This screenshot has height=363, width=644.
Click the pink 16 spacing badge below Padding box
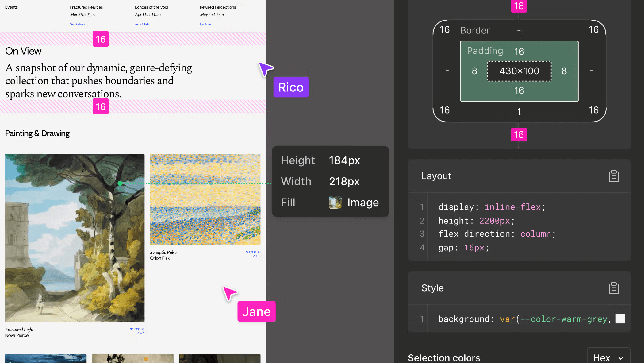click(x=519, y=135)
